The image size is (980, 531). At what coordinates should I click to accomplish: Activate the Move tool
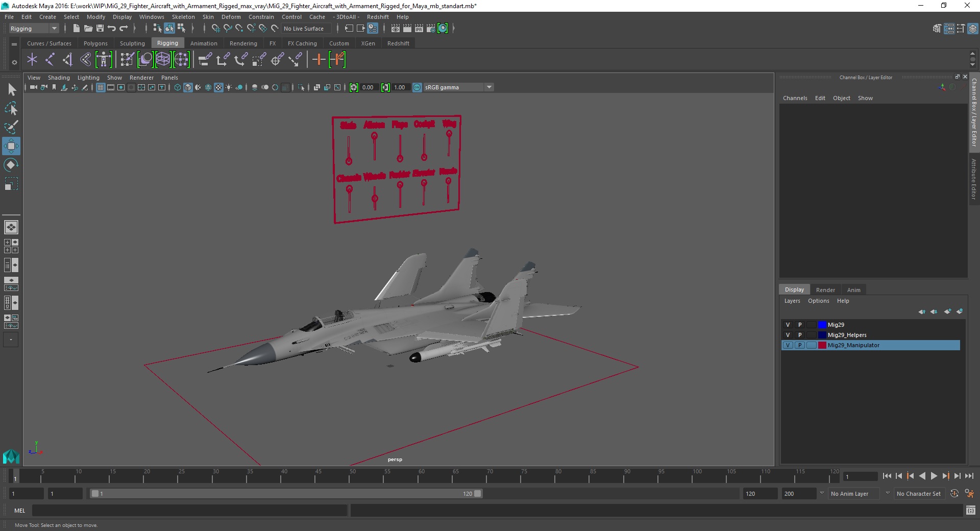pyautogui.click(x=11, y=146)
